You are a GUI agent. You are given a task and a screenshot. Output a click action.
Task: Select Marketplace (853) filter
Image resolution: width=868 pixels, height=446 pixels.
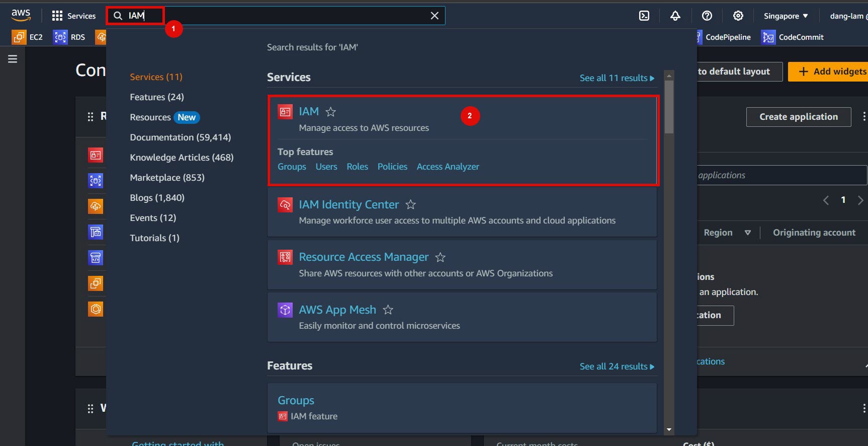point(167,178)
